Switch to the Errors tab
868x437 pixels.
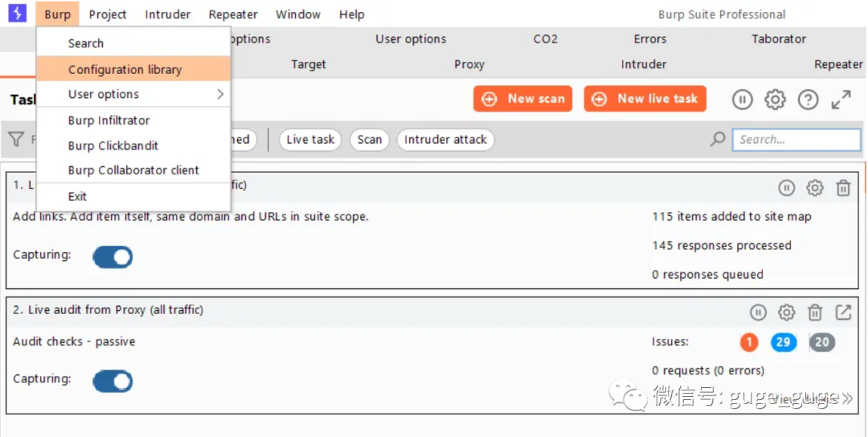tap(650, 39)
